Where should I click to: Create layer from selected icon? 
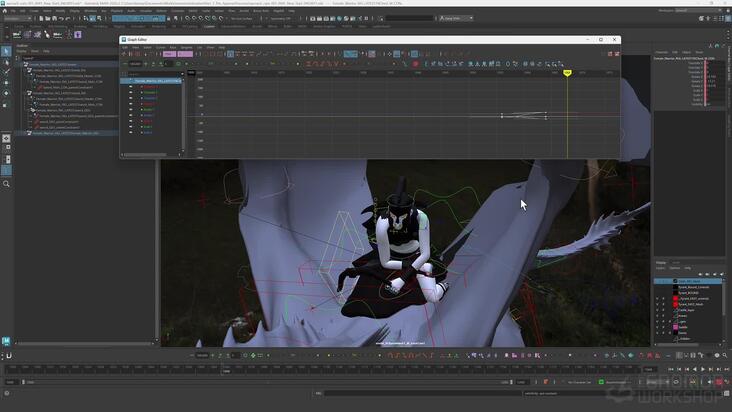click(x=721, y=274)
